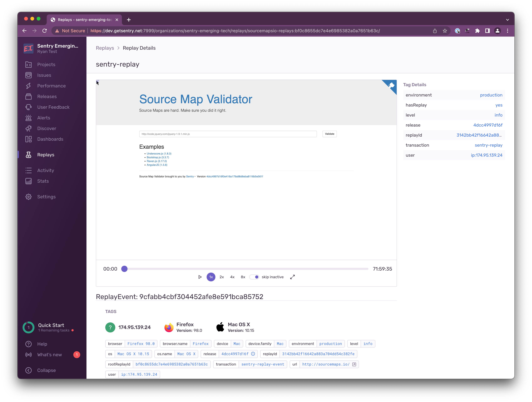532x402 pixels.
Task: Click the browser extensions puzzle icon
Action: [x=477, y=31]
